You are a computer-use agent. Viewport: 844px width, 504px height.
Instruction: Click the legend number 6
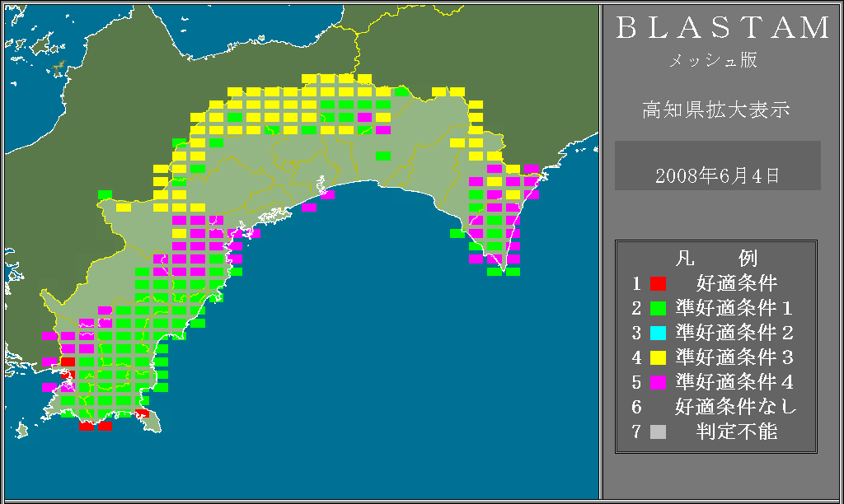(637, 407)
